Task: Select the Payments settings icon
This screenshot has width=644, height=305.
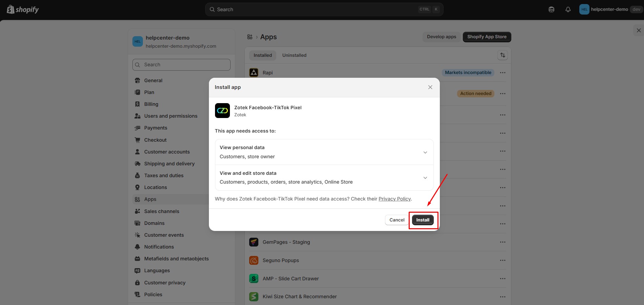Action: (x=137, y=128)
